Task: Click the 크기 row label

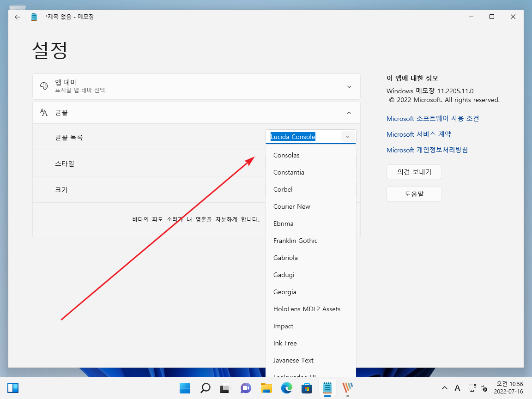Action: [61, 190]
